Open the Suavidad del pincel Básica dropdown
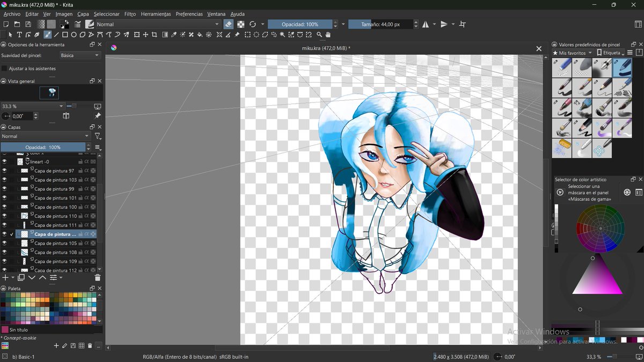Image resolution: width=644 pixels, height=362 pixels. pyautogui.click(x=80, y=55)
